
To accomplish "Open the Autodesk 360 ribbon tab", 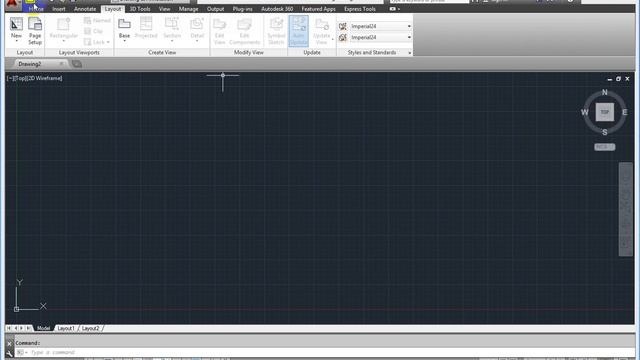I will coord(277,9).
